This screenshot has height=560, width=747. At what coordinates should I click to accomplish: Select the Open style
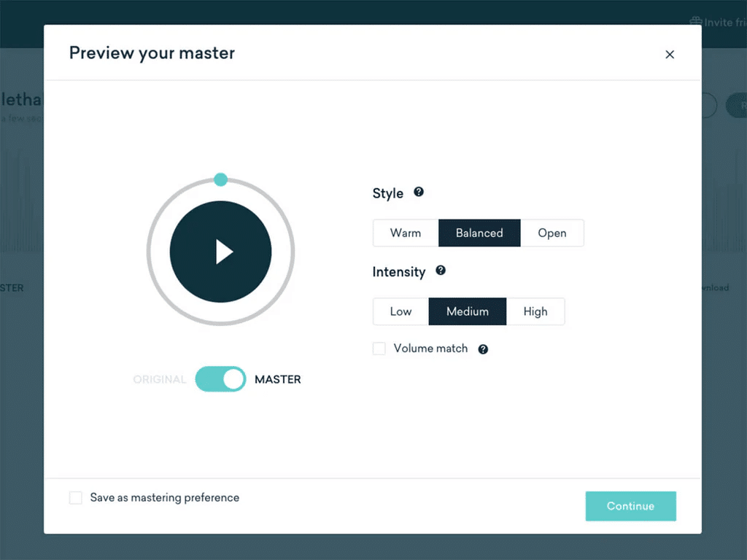[552, 233]
